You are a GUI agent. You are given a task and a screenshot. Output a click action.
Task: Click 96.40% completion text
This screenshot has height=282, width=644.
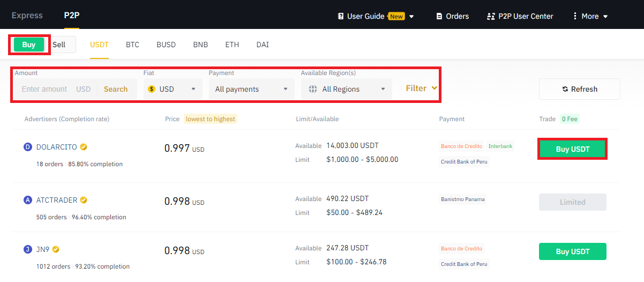(x=99, y=217)
